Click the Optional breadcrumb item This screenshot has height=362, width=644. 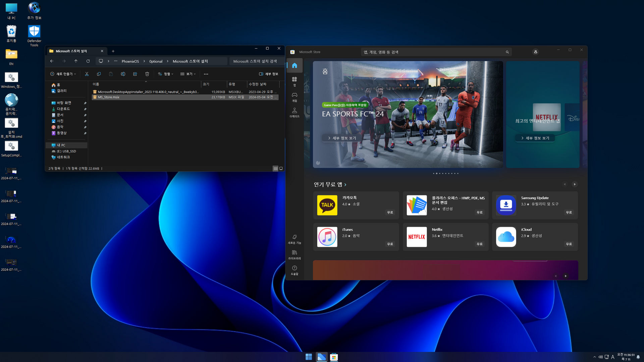click(x=156, y=61)
